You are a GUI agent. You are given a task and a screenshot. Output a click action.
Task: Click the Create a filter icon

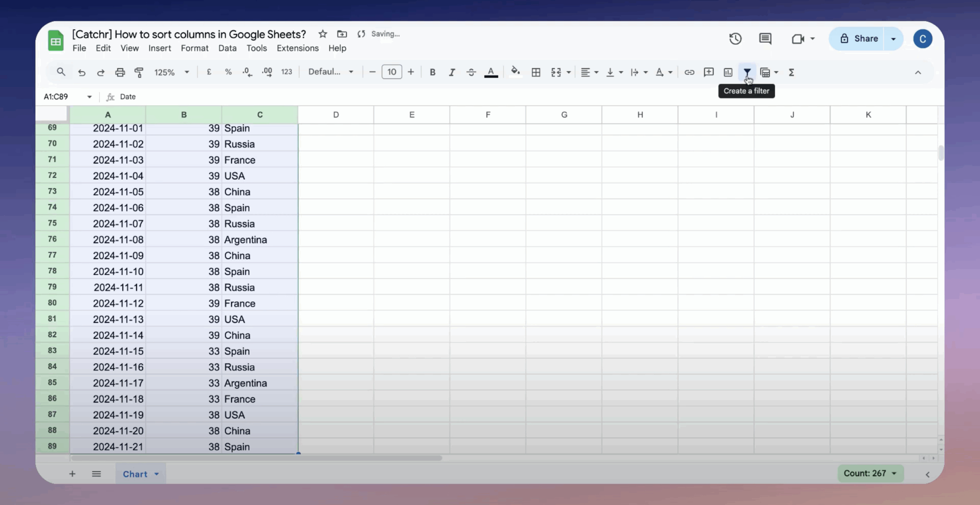point(747,72)
